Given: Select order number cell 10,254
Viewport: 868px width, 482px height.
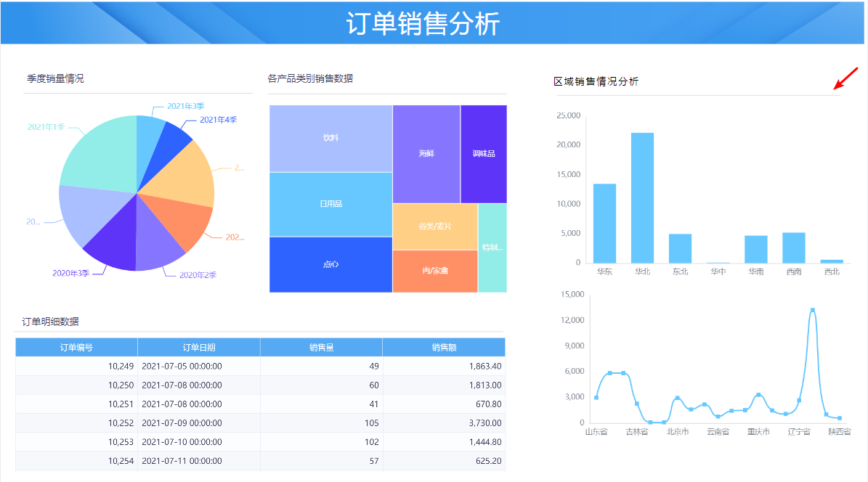Looking at the screenshot, I should click(x=76, y=460).
